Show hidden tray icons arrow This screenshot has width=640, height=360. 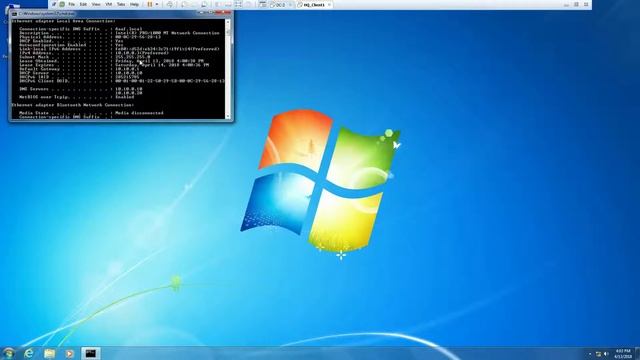tap(590, 354)
